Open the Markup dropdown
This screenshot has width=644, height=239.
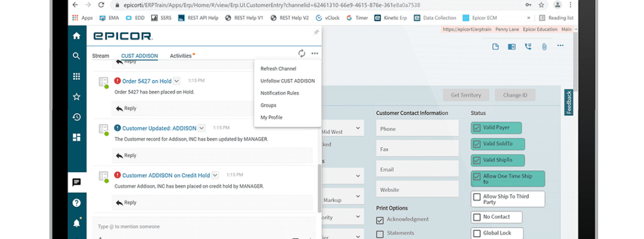pyautogui.click(x=358, y=196)
